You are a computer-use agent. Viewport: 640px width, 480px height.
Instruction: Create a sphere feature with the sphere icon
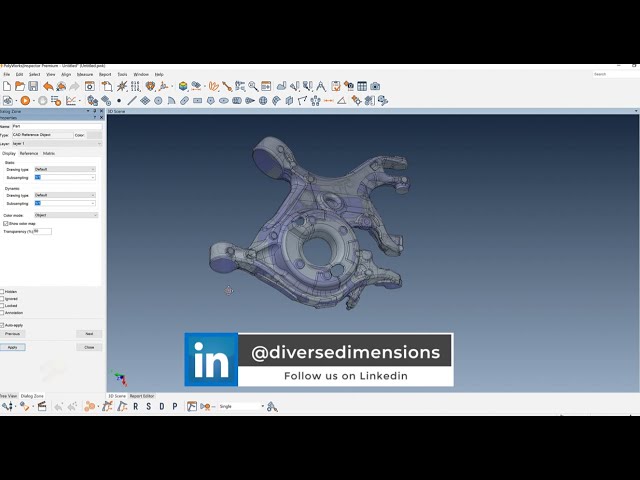263,100
